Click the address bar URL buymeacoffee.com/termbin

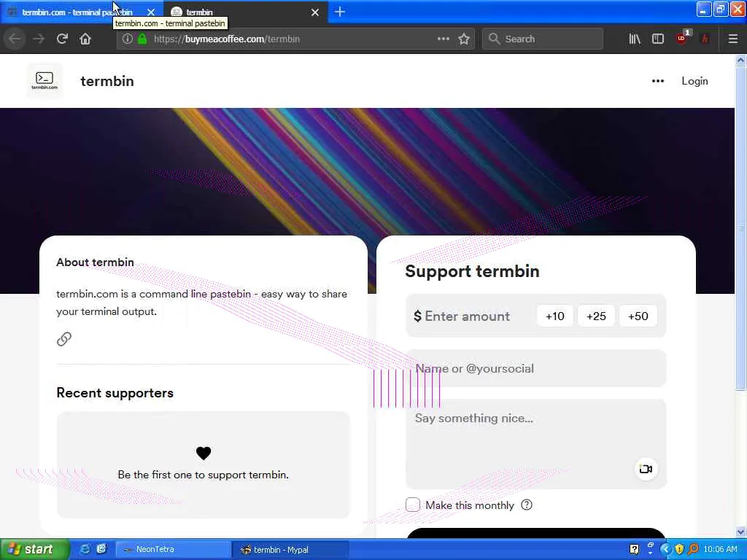point(227,39)
